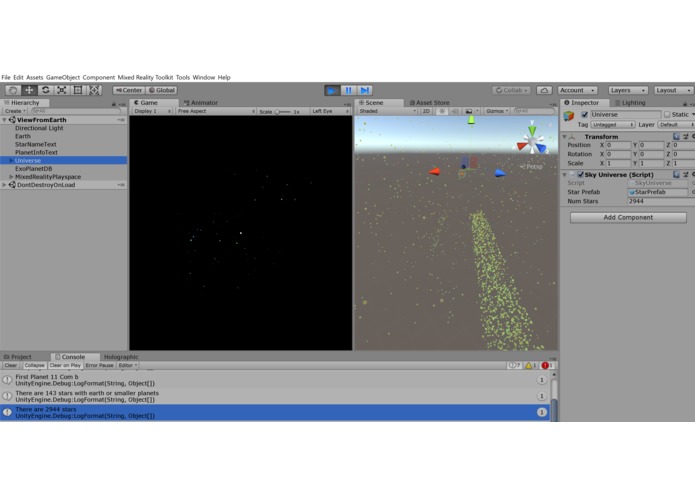Pause the running game
This screenshot has width=695, height=494.
point(348,90)
